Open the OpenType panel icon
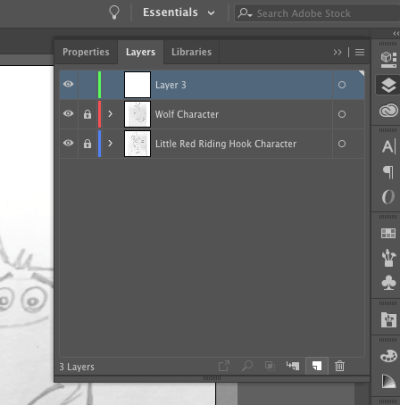Viewport: 400px width, 405px height. (x=388, y=197)
